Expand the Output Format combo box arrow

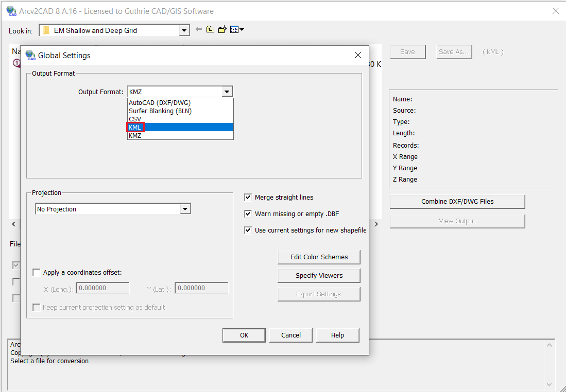(x=227, y=92)
